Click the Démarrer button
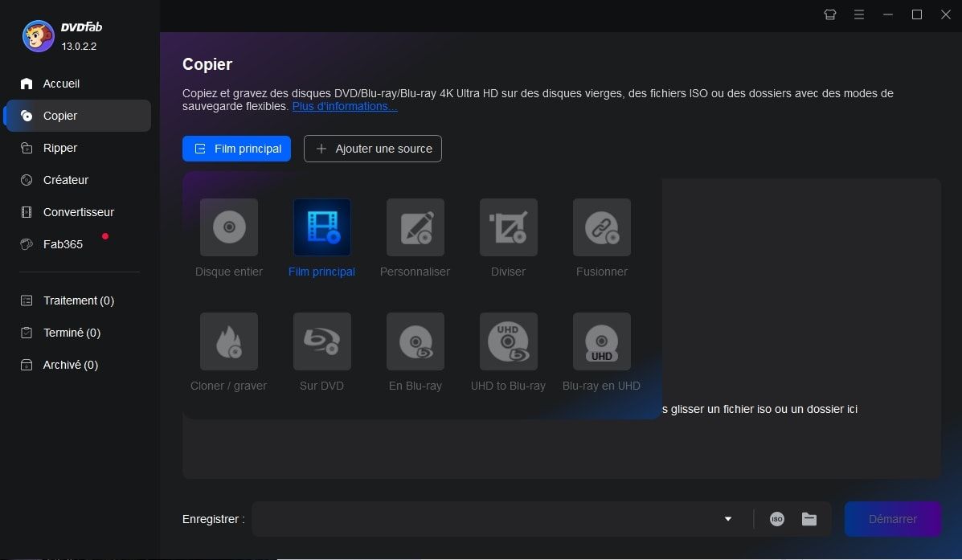Image resolution: width=962 pixels, height=560 pixels. (x=893, y=519)
